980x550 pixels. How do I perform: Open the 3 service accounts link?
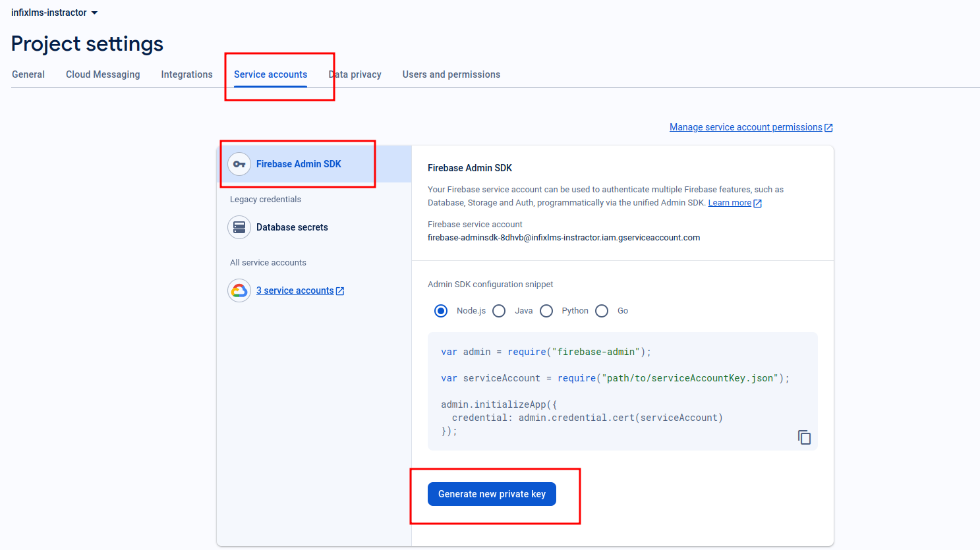(295, 290)
